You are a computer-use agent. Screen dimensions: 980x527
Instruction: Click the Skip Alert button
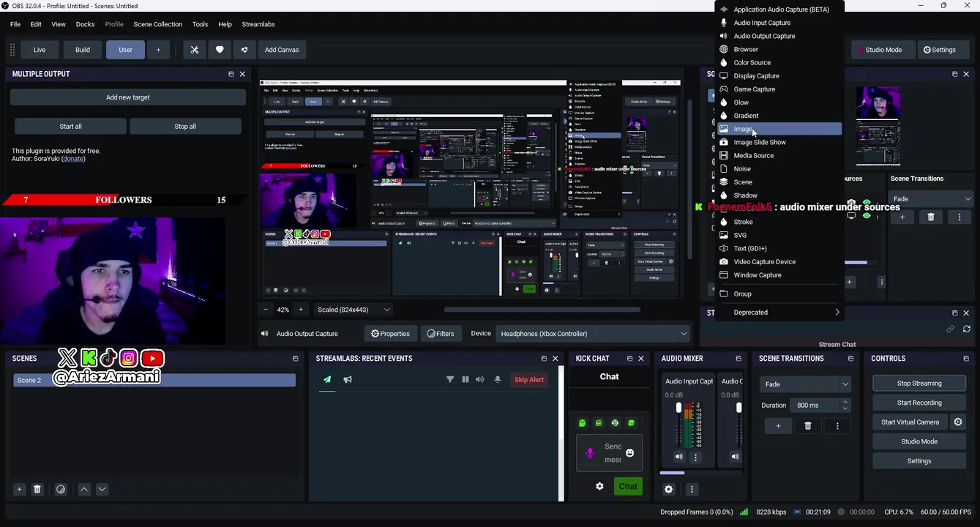point(529,379)
